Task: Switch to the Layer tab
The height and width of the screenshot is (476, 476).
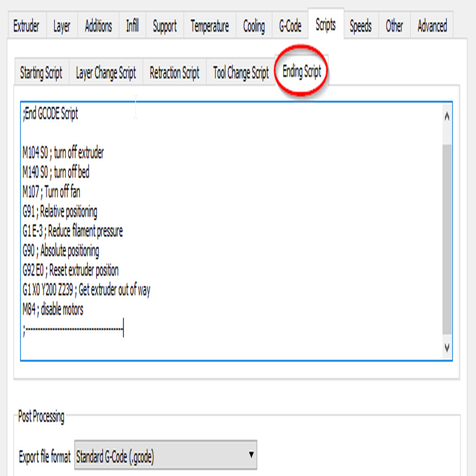Action: tap(62, 26)
